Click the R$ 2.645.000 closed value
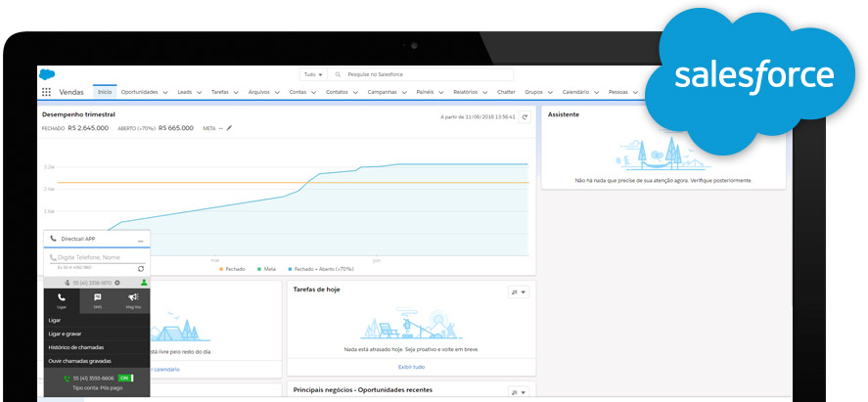 click(x=88, y=128)
